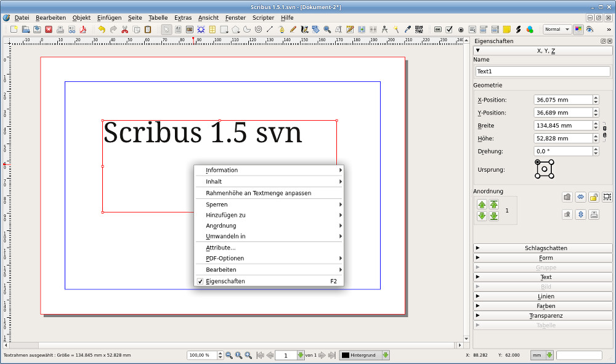Viewport: 616px width, 364px height.
Task: Insert a table with the Table tool
Action: pyautogui.click(x=212, y=30)
